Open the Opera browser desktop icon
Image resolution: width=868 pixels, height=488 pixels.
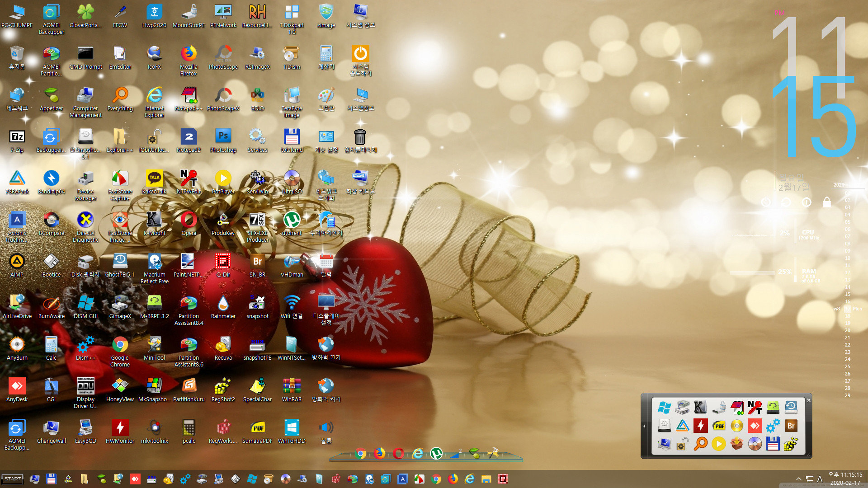pyautogui.click(x=189, y=224)
